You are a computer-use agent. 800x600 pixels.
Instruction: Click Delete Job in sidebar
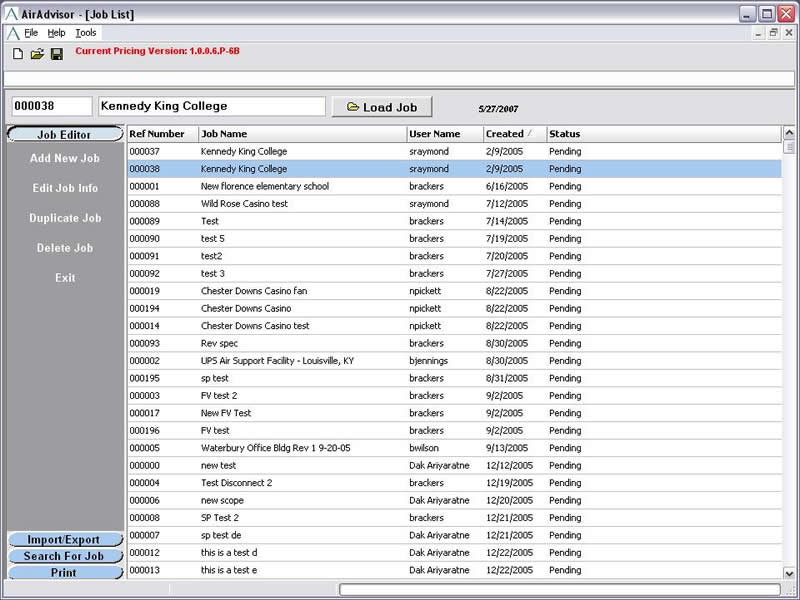(65, 248)
